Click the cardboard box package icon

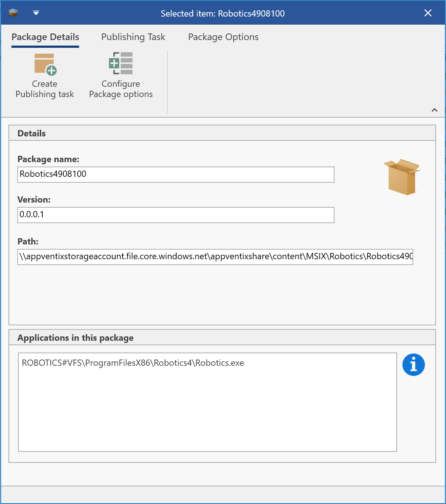pos(402,177)
